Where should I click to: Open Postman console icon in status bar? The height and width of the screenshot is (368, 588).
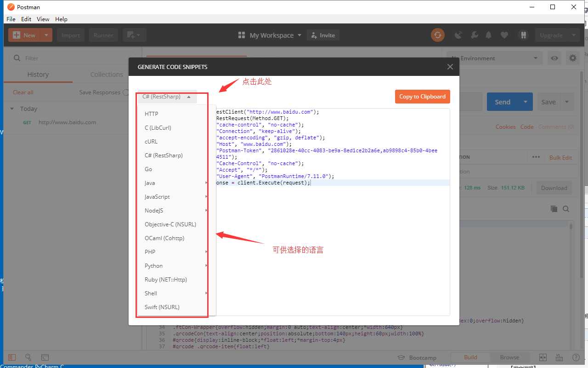45,357
